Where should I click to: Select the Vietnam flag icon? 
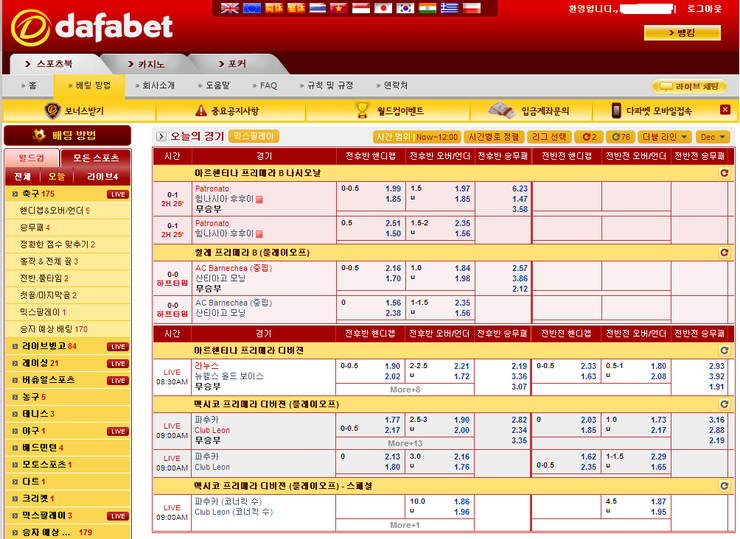(339, 8)
